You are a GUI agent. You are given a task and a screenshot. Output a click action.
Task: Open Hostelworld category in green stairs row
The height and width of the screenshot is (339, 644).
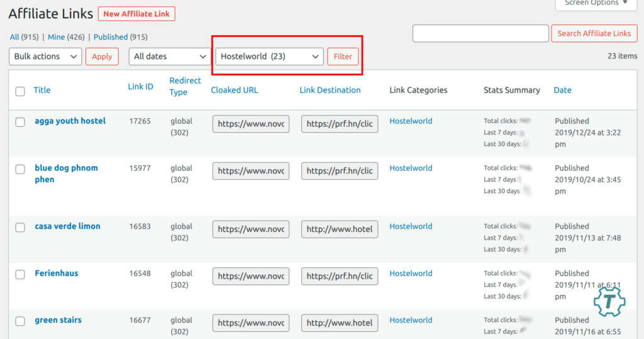click(x=411, y=320)
